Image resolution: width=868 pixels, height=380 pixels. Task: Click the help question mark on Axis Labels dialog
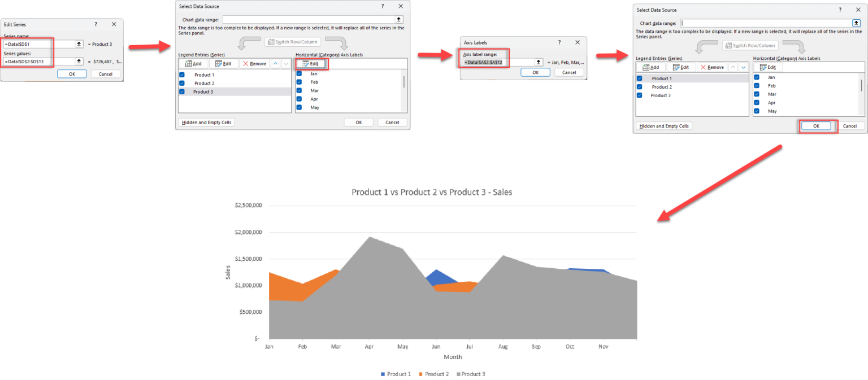pyautogui.click(x=559, y=42)
